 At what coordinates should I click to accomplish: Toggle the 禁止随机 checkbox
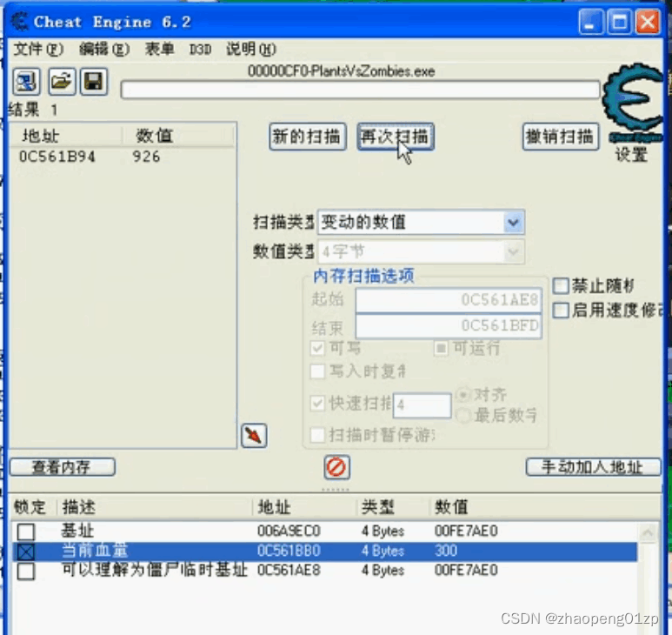pyautogui.click(x=561, y=285)
